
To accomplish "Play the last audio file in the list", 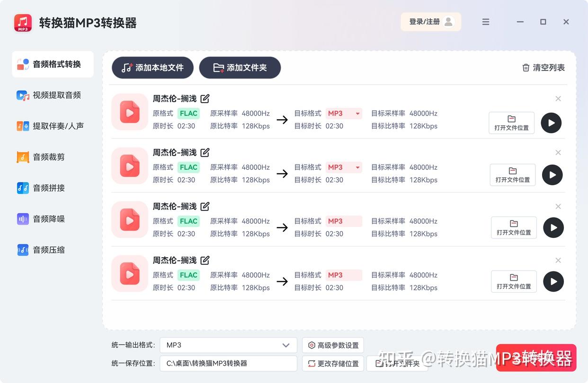I will 553,281.
